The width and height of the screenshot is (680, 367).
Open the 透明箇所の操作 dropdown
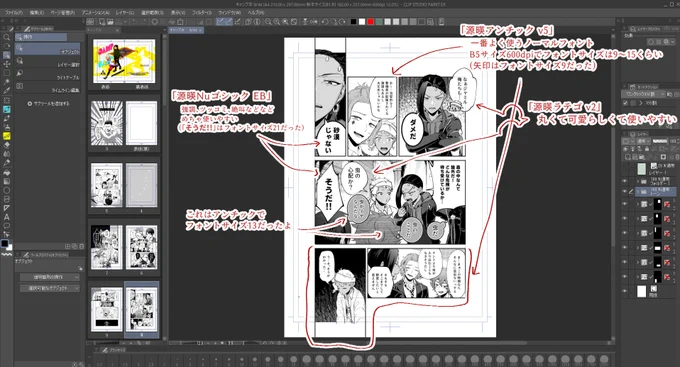pyautogui.click(x=50, y=277)
